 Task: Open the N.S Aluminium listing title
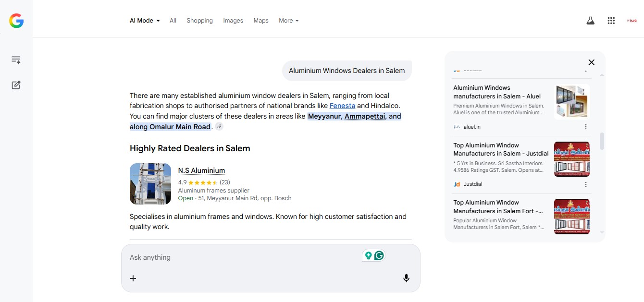coord(201,170)
